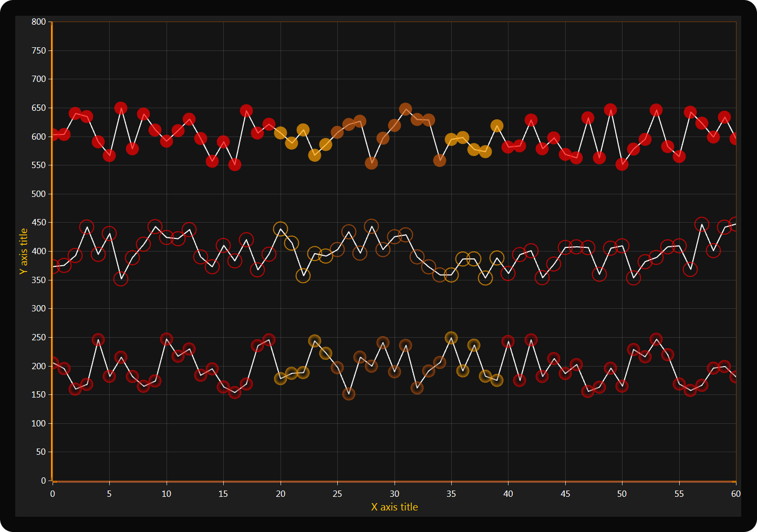Screen dimensions: 757x532
Task: Select top series orange point at x=39
Action: click(x=496, y=126)
